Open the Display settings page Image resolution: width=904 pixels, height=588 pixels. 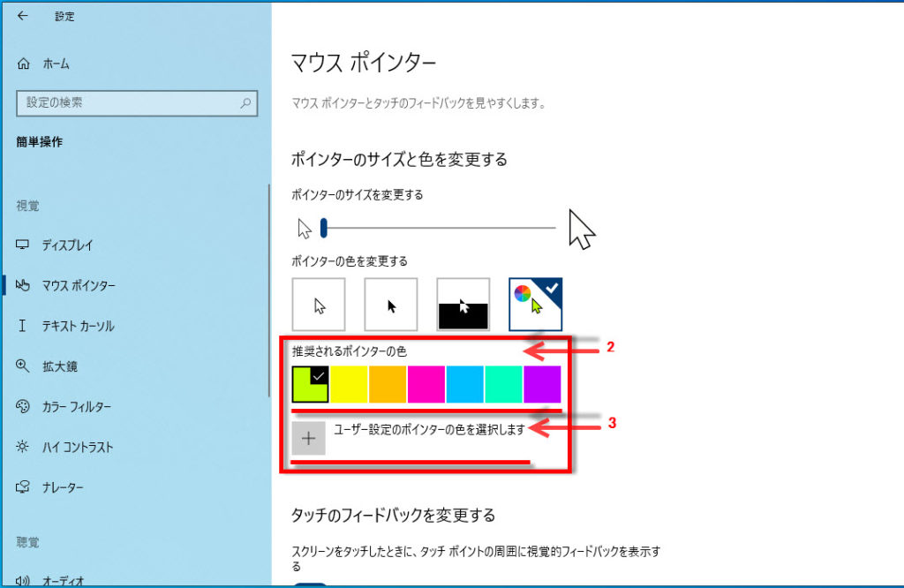(x=67, y=245)
